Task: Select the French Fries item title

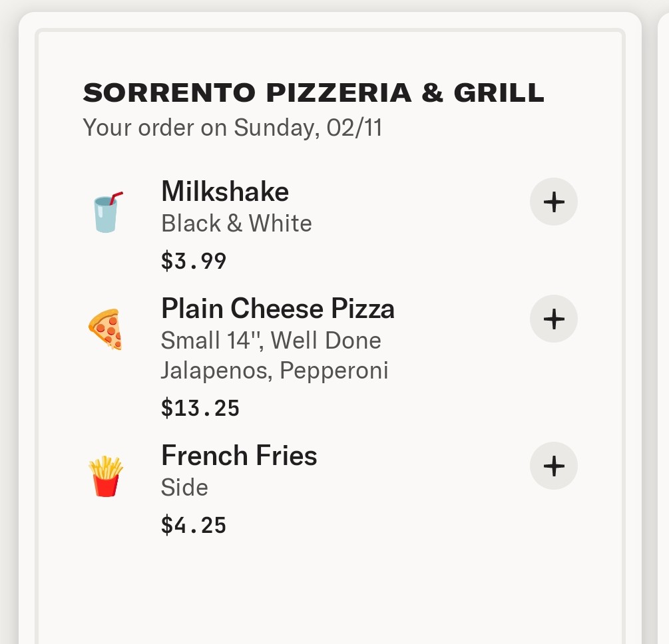Action: (239, 456)
